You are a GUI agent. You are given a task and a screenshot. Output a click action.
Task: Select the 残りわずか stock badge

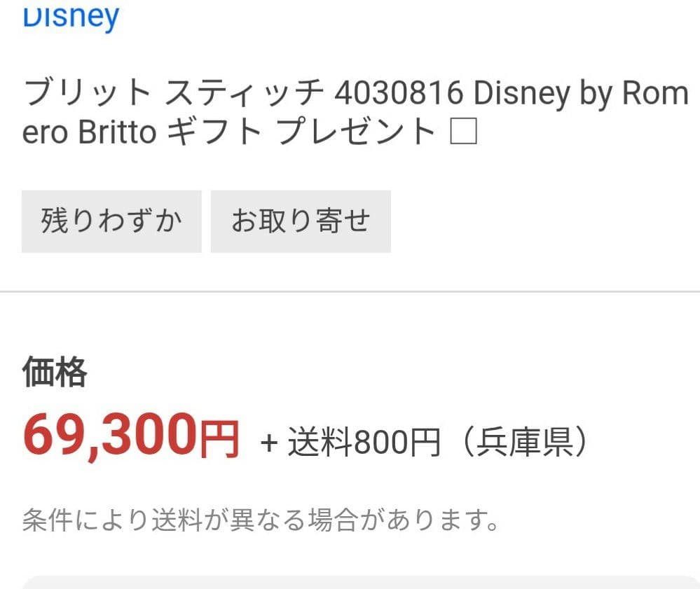coord(111,220)
